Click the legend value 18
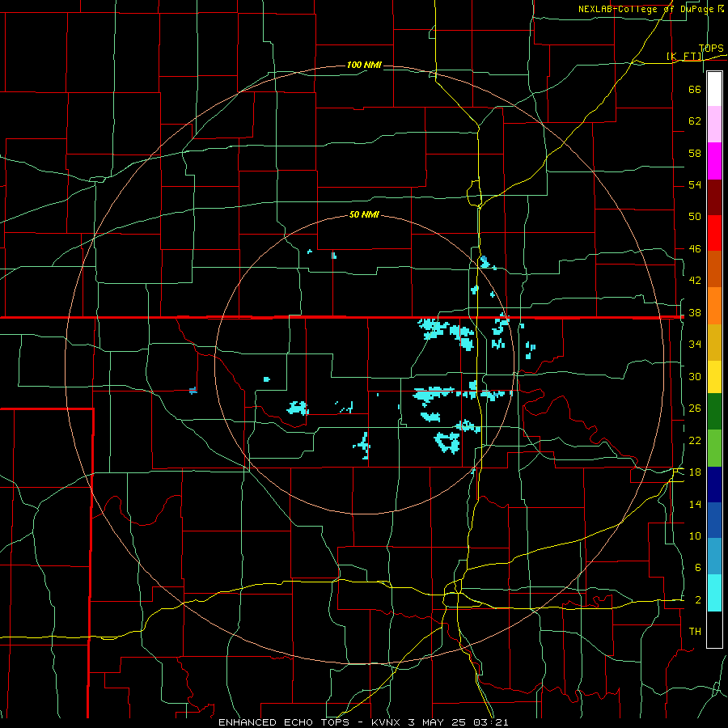 coord(695,472)
